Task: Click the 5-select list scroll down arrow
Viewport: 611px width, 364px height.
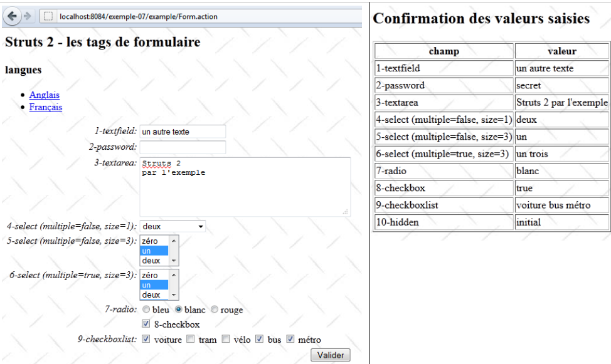Action: coord(174,261)
